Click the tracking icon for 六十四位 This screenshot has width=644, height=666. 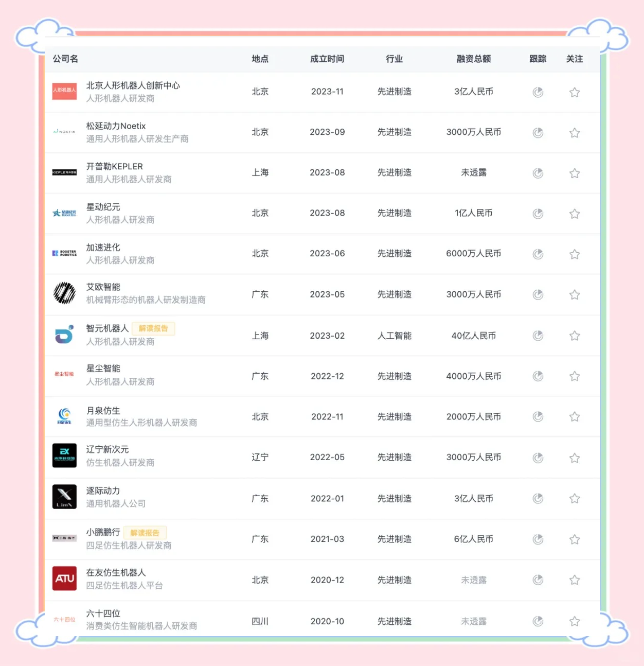[538, 621]
